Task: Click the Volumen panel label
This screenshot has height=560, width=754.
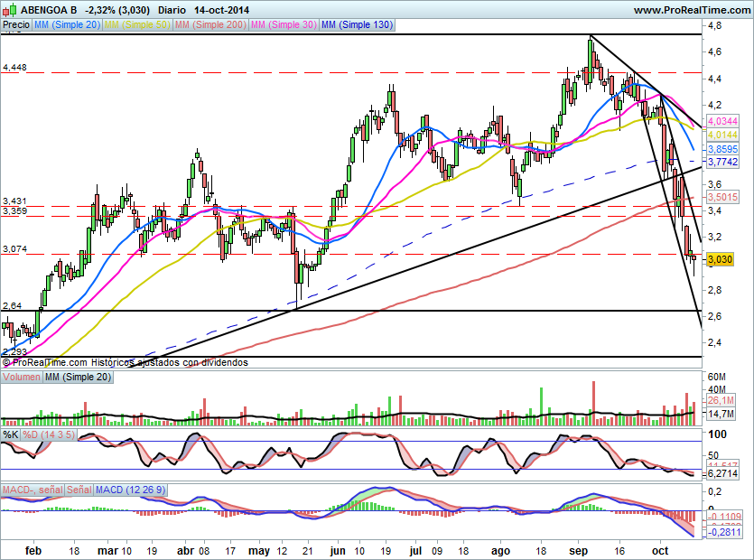Action: point(22,378)
